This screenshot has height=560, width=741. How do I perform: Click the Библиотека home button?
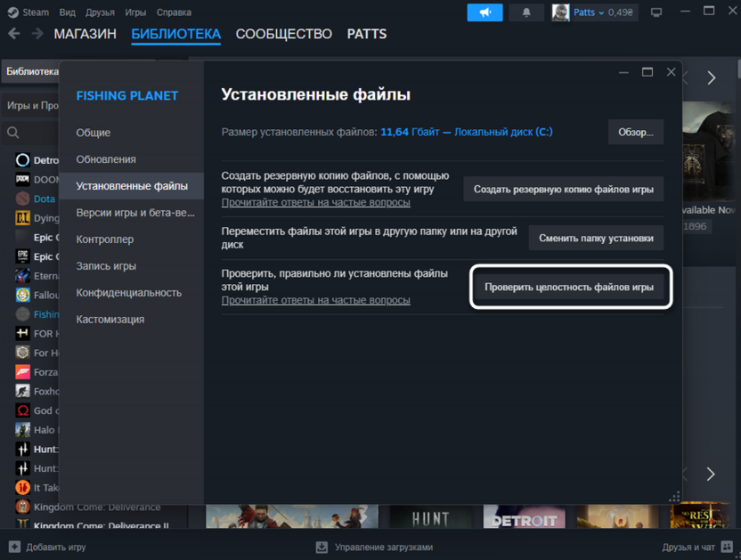coord(32,71)
